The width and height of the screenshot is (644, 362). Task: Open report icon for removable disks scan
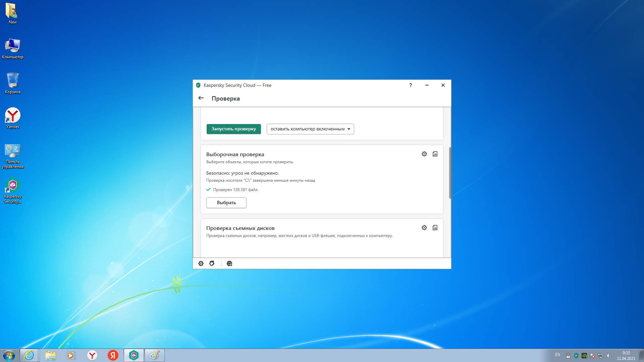[x=435, y=228]
